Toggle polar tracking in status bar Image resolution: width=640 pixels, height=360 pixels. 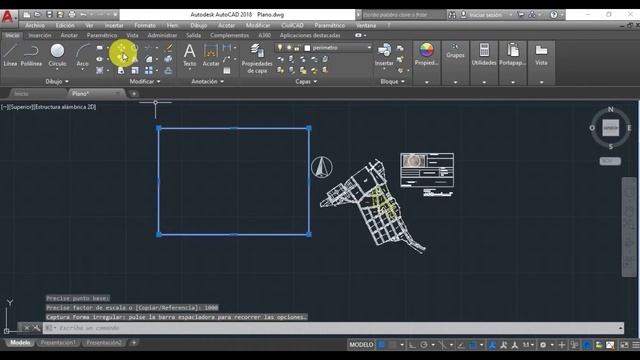[424, 345]
